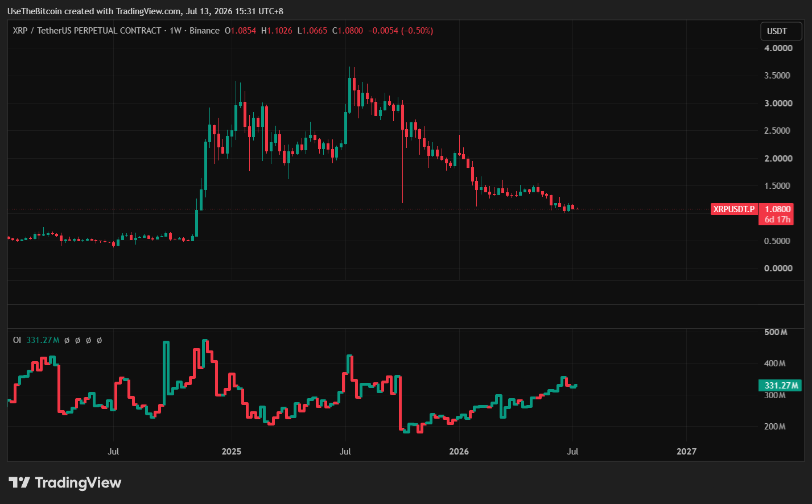Click the 2.5000 price axis label

click(778, 131)
